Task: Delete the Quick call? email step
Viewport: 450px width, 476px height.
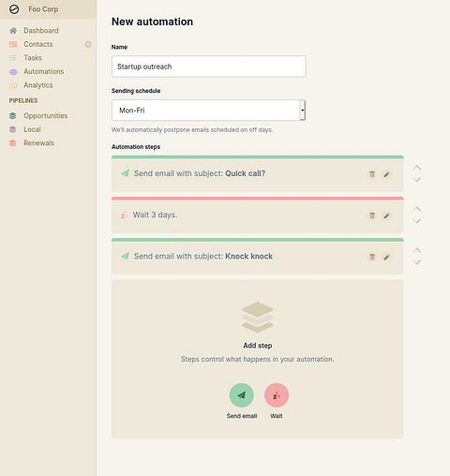Action: 372,174
